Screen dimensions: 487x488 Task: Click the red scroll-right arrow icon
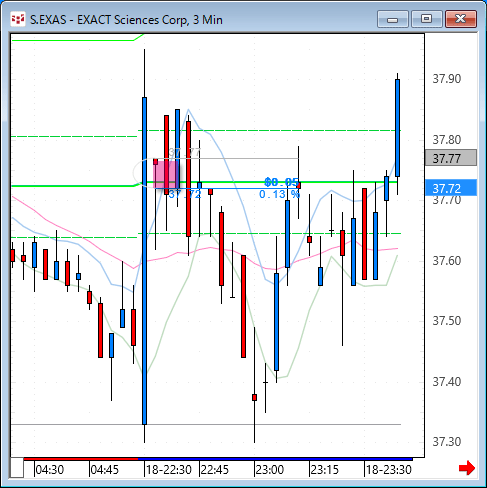(x=467, y=468)
